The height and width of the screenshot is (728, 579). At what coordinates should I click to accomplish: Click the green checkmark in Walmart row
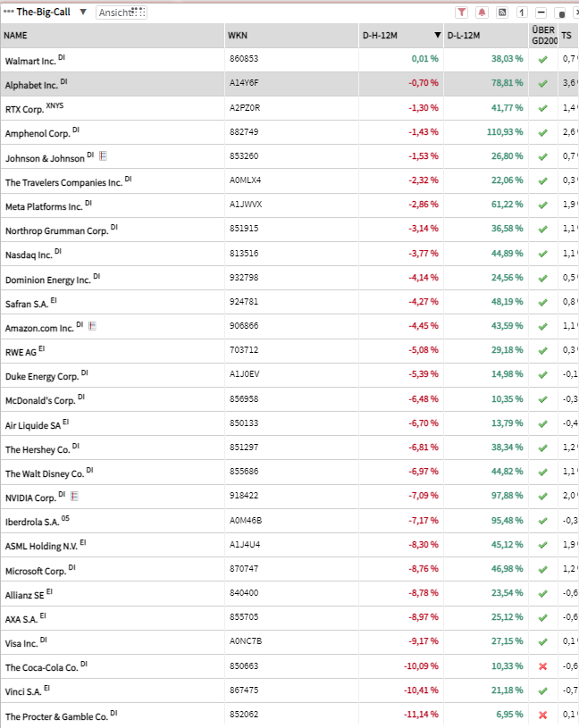[542, 59]
